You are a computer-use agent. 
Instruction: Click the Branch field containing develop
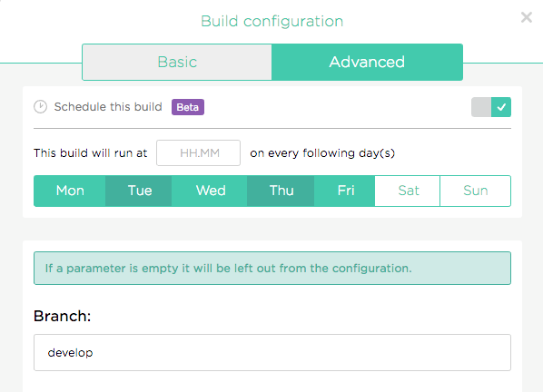pos(272,353)
